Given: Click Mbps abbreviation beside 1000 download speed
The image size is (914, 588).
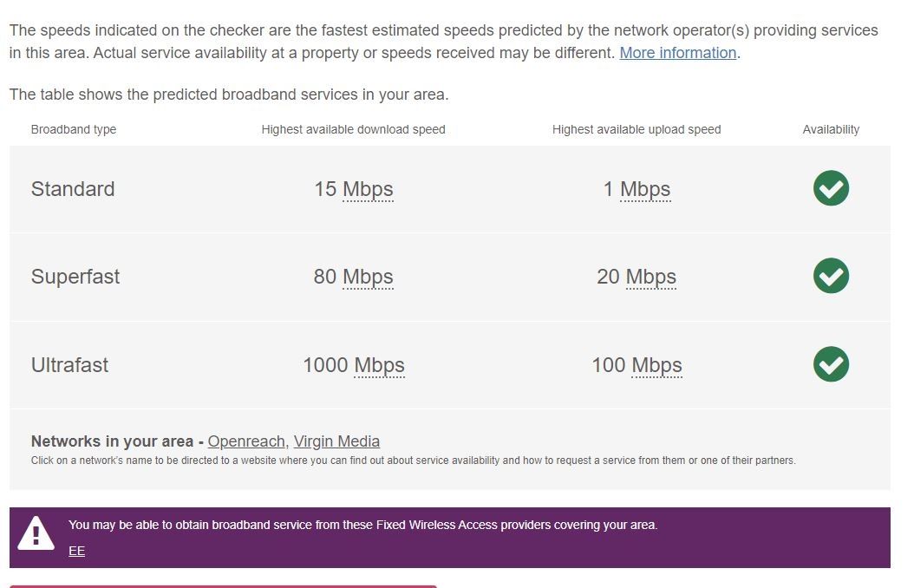Looking at the screenshot, I should [379, 365].
